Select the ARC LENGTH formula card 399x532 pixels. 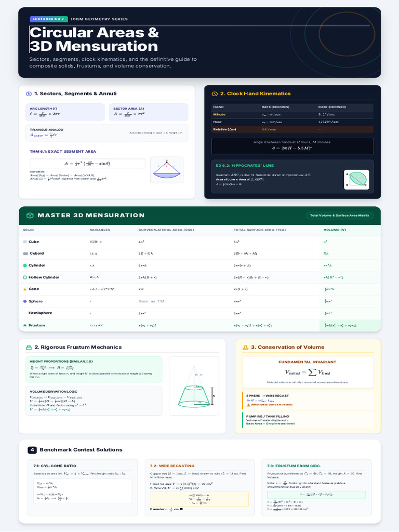[x=65, y=112]
